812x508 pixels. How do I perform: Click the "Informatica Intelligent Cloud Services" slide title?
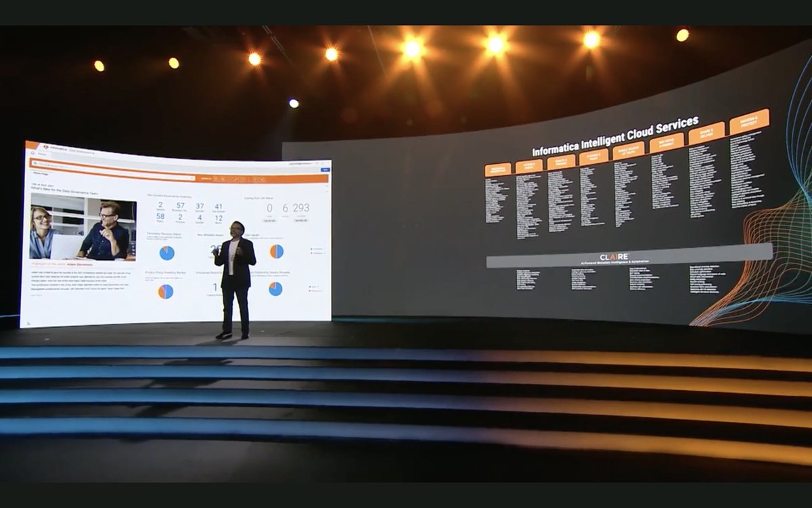(x=615, y=136)
